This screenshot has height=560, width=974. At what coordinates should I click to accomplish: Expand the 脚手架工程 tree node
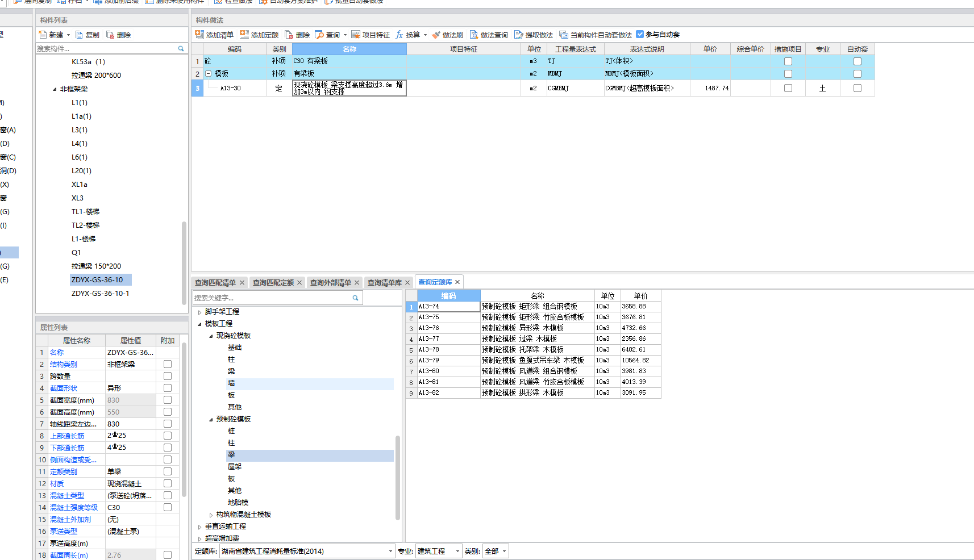coord(199,312)
